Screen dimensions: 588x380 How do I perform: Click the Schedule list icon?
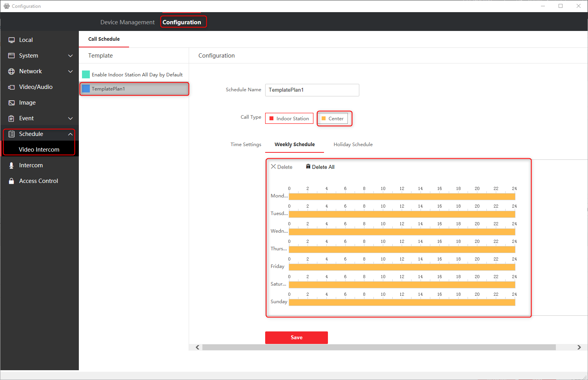coord(12,134)
